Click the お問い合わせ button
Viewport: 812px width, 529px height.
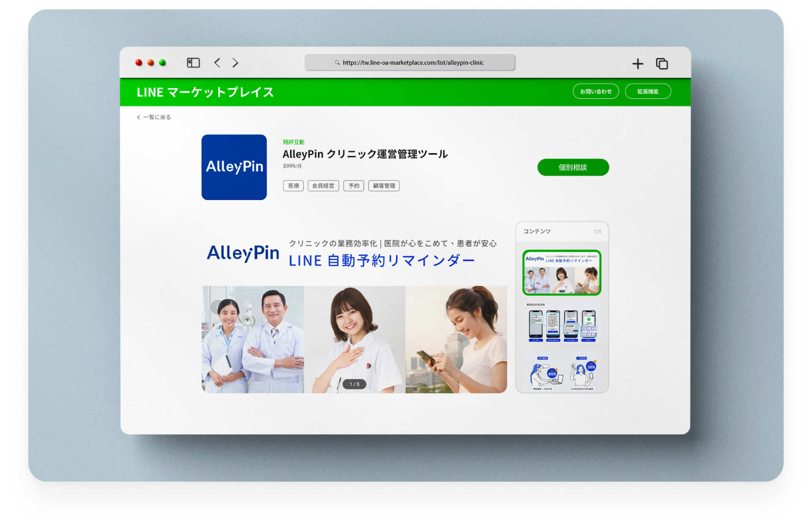tap(596, 91)
